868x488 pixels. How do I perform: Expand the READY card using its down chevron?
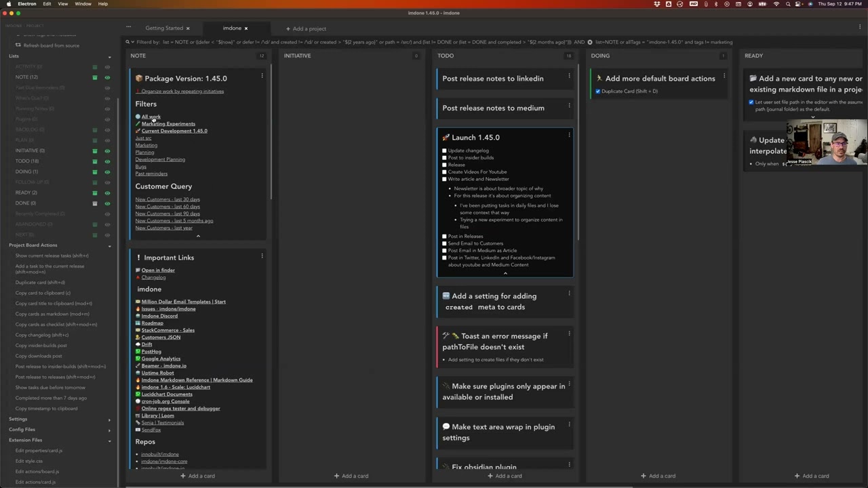tap(813, 117)
